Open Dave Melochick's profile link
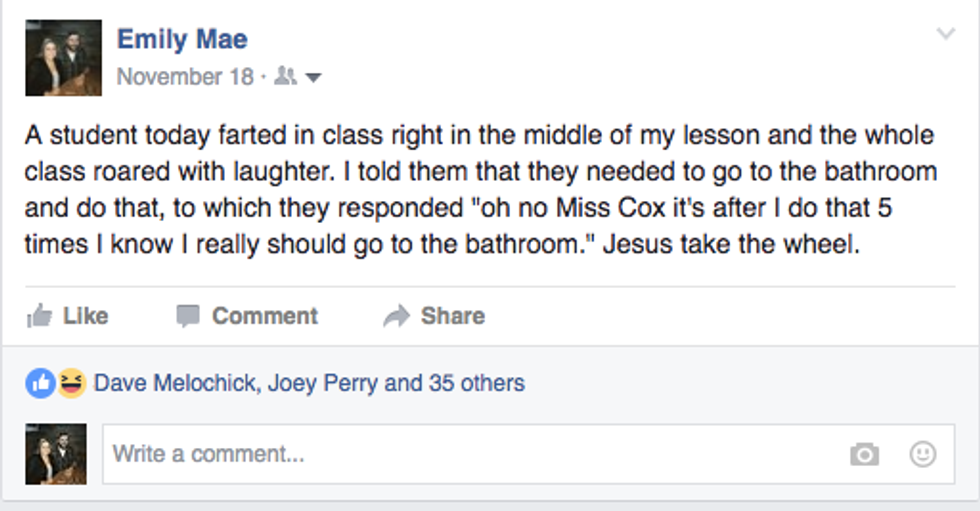 (x=174, y=383)
